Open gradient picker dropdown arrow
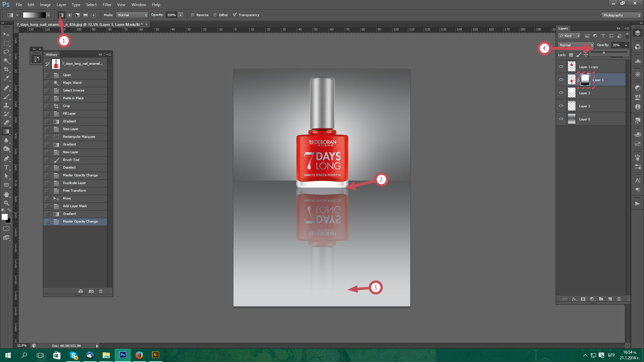Image resolution: width=644 pixels, height=362 pixels. (48, 15)
